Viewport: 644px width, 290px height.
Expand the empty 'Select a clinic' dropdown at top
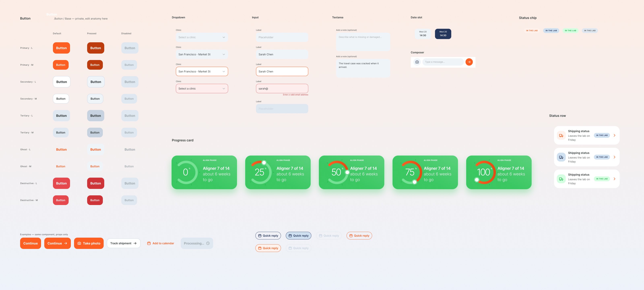pos(202,37)
